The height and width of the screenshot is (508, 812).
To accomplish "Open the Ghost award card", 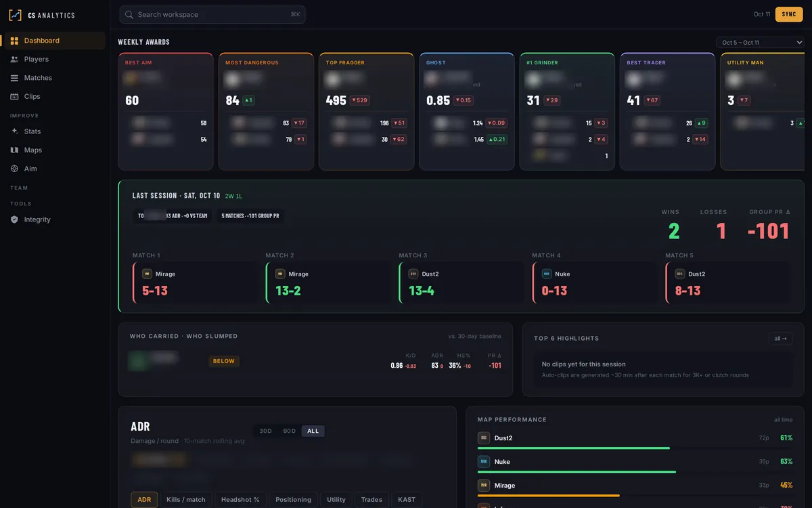I will (x=467, y=111).
